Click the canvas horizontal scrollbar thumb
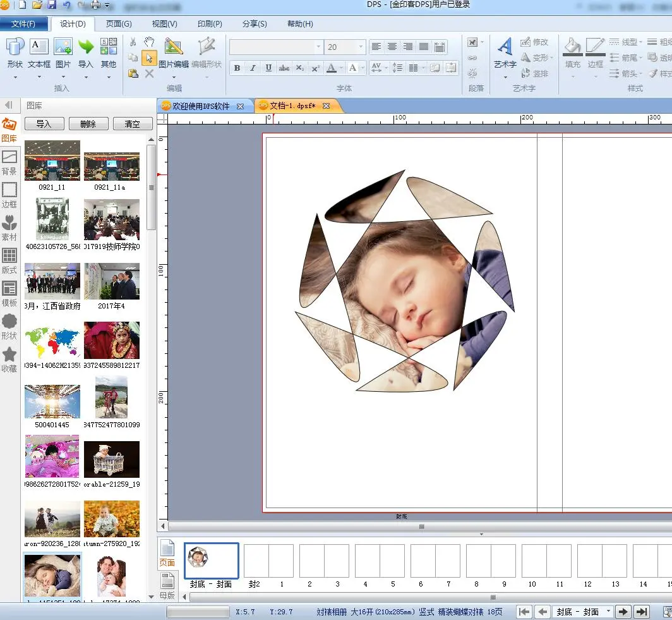This screenshot has height=620, width=672. pos(422,526)
